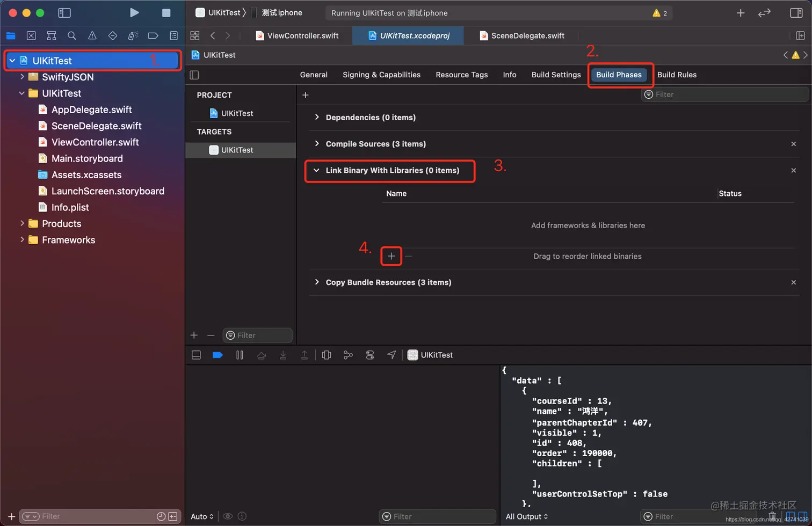Collapse the UIKitTest project root
Image resolution: width=812 pixels, height=526 pixels.
(12, 61)
